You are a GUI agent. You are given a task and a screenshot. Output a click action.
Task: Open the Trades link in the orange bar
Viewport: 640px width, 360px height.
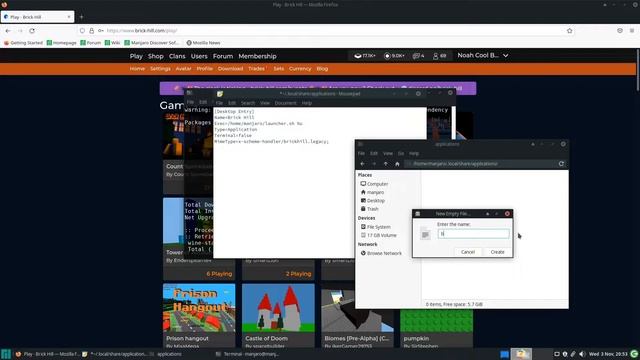pyautogui.click(x=256, y=69)
